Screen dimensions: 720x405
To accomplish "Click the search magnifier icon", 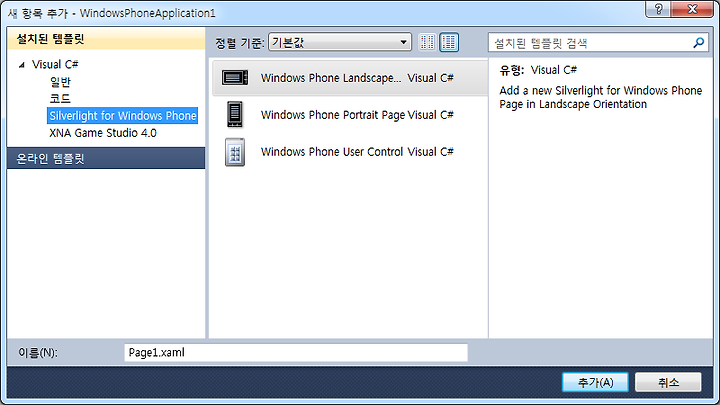I will pos(698,43).
